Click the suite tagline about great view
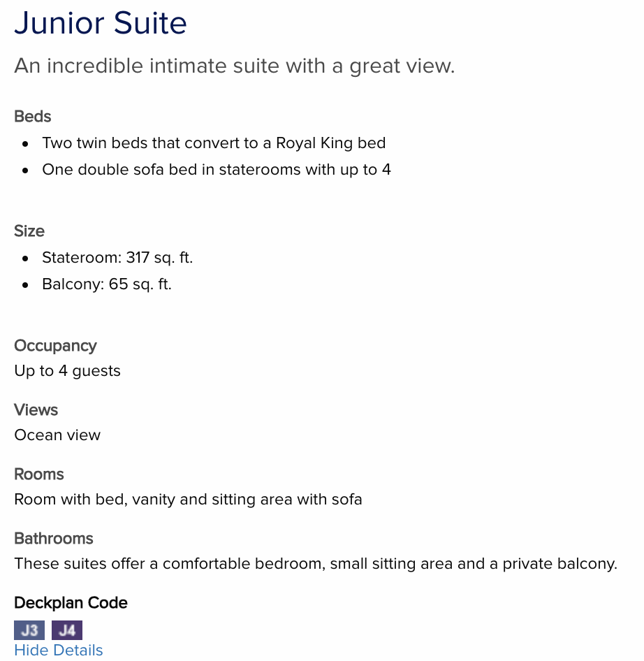 pyautogui.click(x=235, y=66)
